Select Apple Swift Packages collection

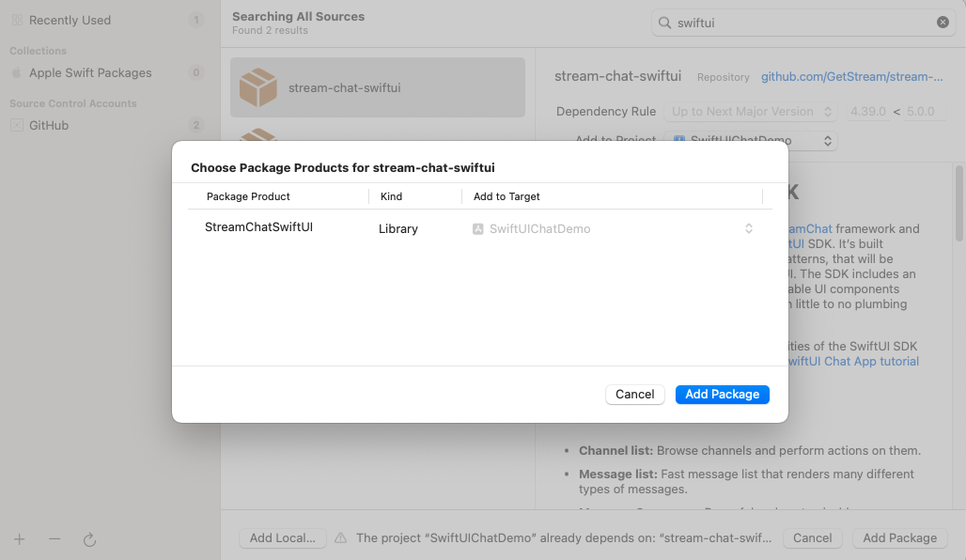coord(90,72)
